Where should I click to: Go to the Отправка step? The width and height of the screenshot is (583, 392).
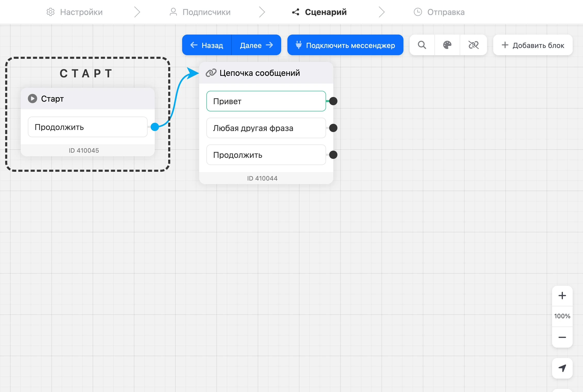coord(439,12)
